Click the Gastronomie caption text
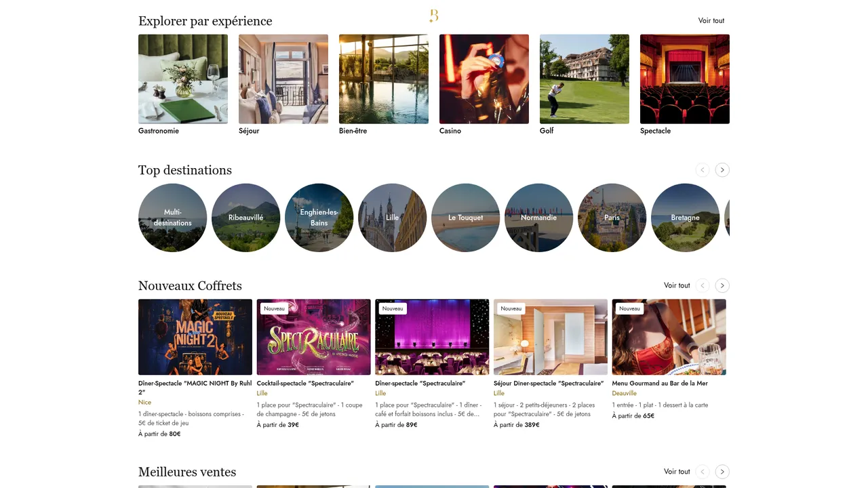Image resolution: width=868 pixels, height=488 pixels. [x=159, y=131]
